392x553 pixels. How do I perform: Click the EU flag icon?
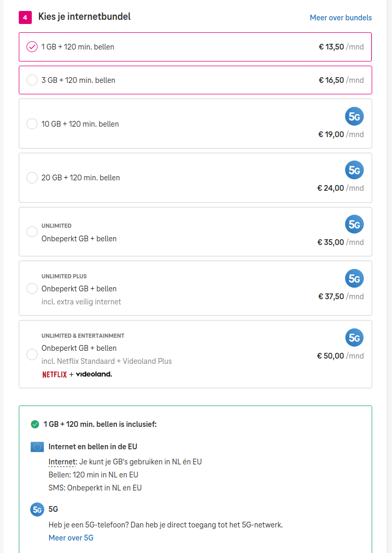[37, 447]
